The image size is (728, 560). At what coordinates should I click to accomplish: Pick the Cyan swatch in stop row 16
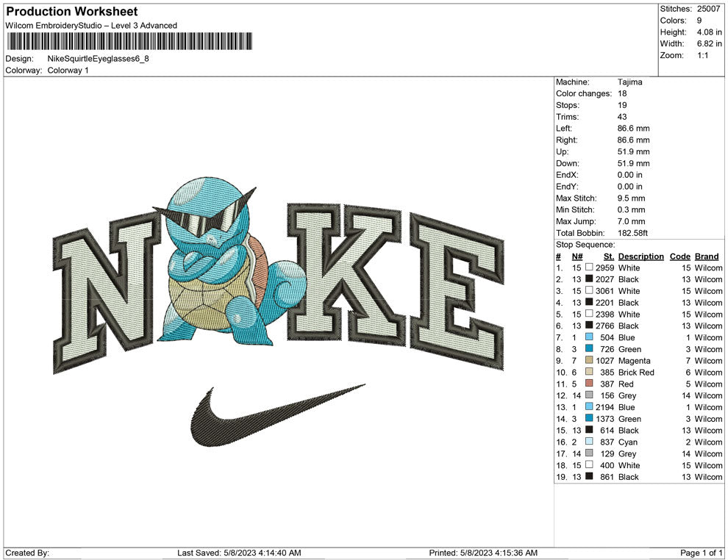point(589,441)
